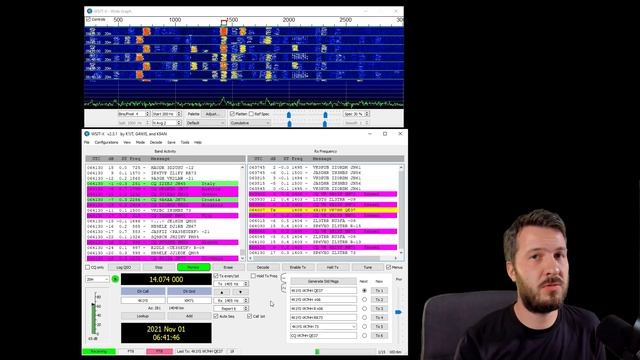Click the Tx 6 Now button
Screen dimensions: 640x360
point(379,336)
